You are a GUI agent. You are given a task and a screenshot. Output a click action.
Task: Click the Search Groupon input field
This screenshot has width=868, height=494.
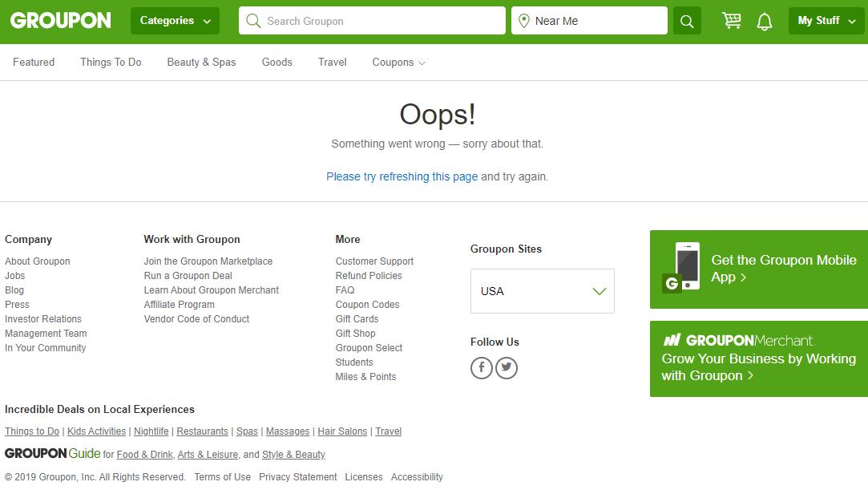(x=372, y=21)
